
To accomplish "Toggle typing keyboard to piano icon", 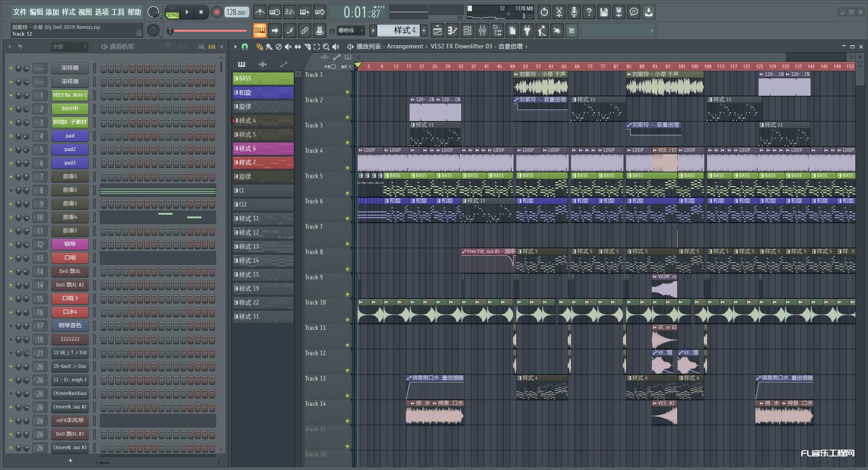I will pyautogui.click(x=259, y=31).
